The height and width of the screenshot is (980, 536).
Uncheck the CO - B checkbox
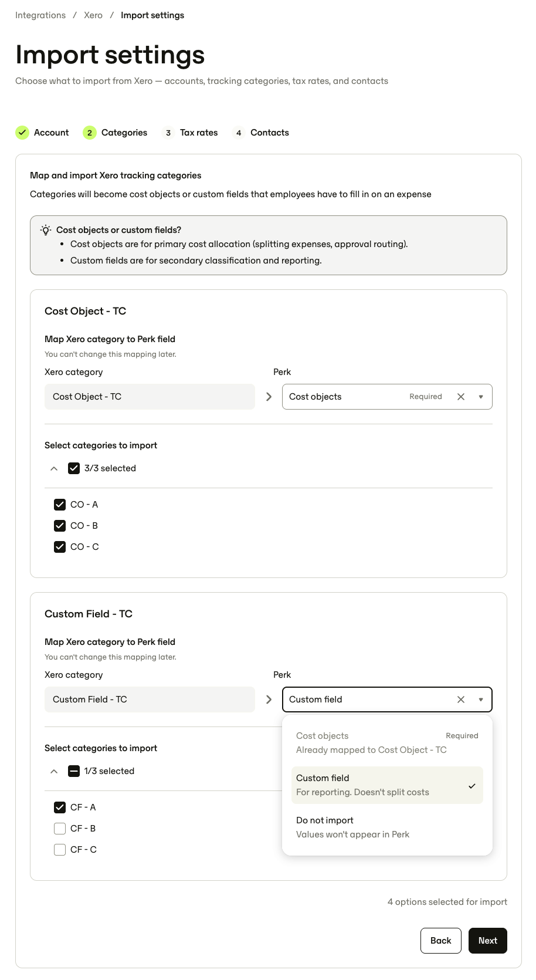[60, 526]
